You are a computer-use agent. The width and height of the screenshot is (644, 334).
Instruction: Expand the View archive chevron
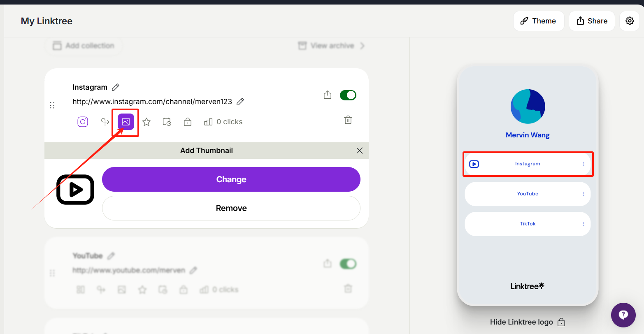coord(362,46)
